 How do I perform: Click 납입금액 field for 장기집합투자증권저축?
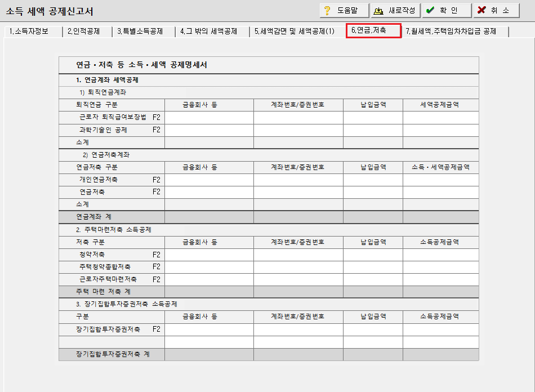pos(373,329)
